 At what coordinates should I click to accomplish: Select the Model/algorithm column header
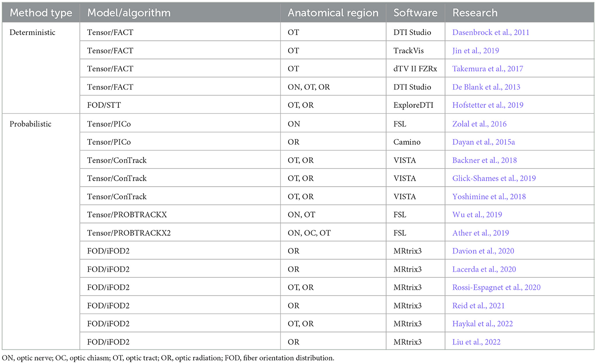point(180,13)
